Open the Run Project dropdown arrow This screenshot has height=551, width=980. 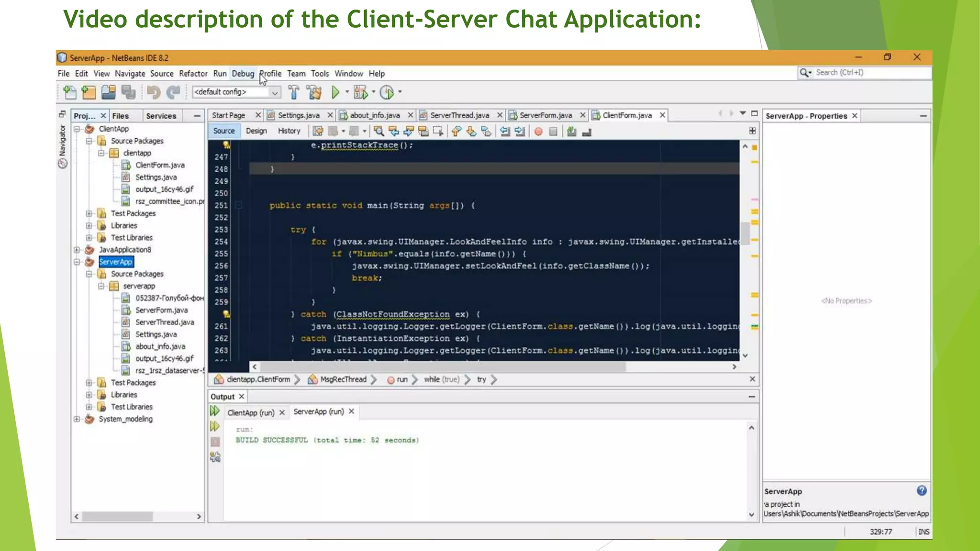pos(347,92)
